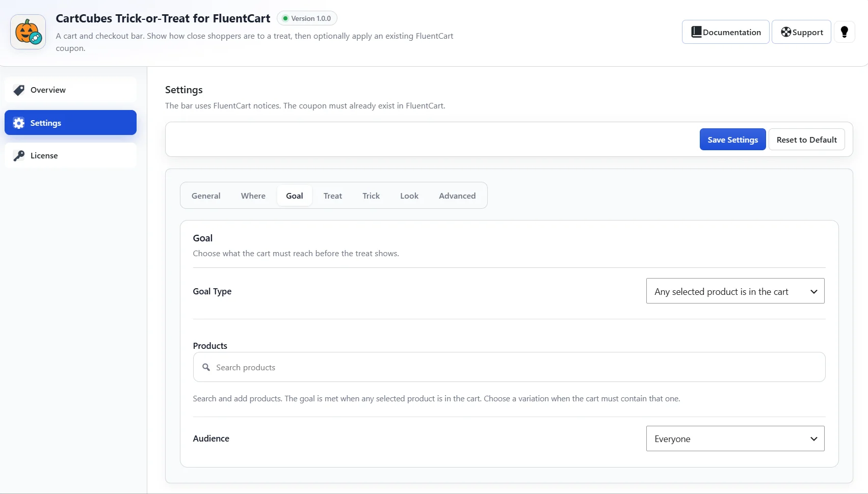This screenshot has width=868, height=494.
Task: Click the magnifier icon in product search
Action: (x=206, y=367)
